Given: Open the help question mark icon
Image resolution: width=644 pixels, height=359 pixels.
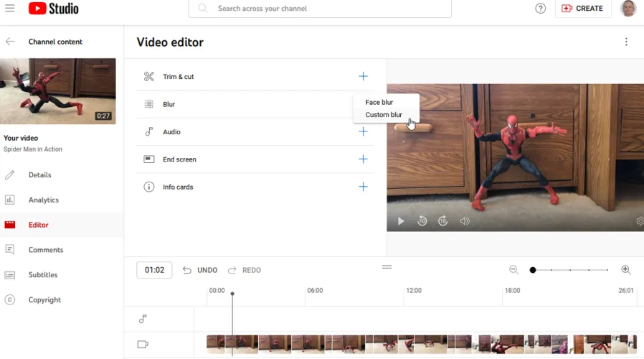Looking at the screenshot, I should point(541,9).
